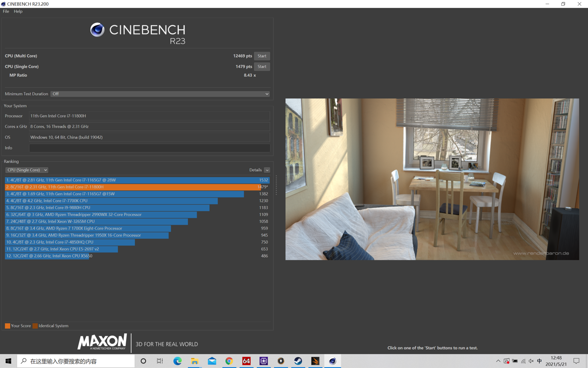Start the CPU Single Core test
This screenshot has height=368, width=588.
(262, 66)
